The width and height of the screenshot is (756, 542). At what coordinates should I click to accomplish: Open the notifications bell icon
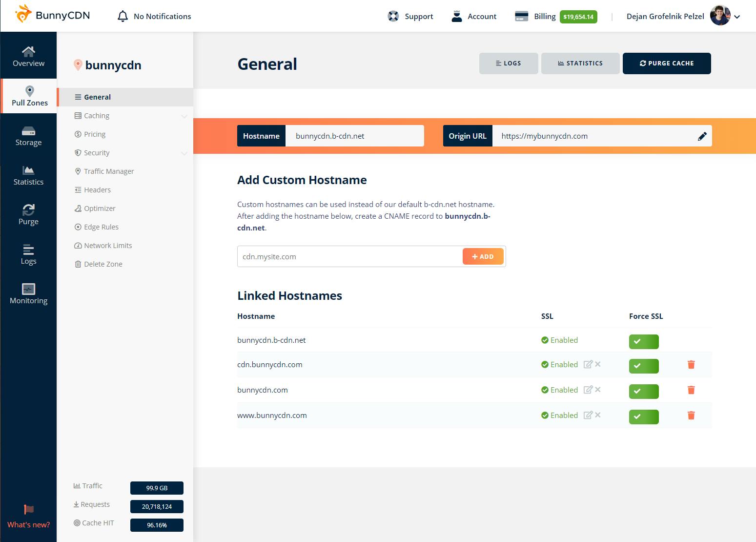(123, 16)
